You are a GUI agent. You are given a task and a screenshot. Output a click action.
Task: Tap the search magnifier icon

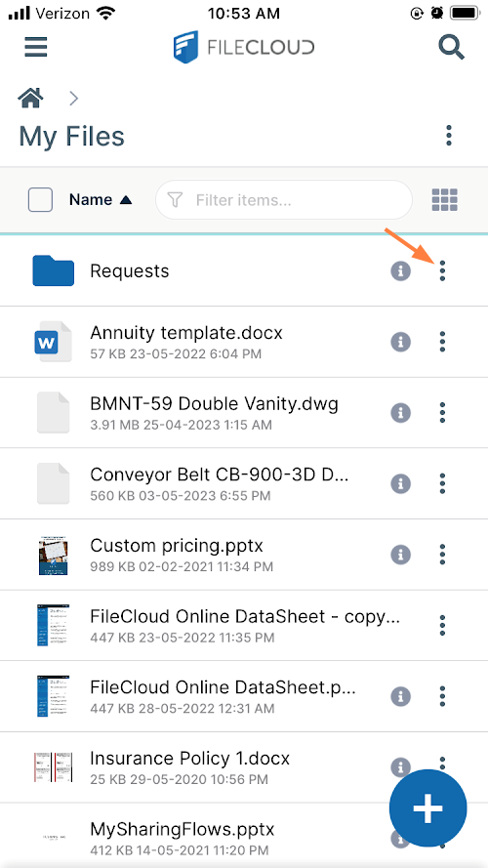tap(452, 47)
